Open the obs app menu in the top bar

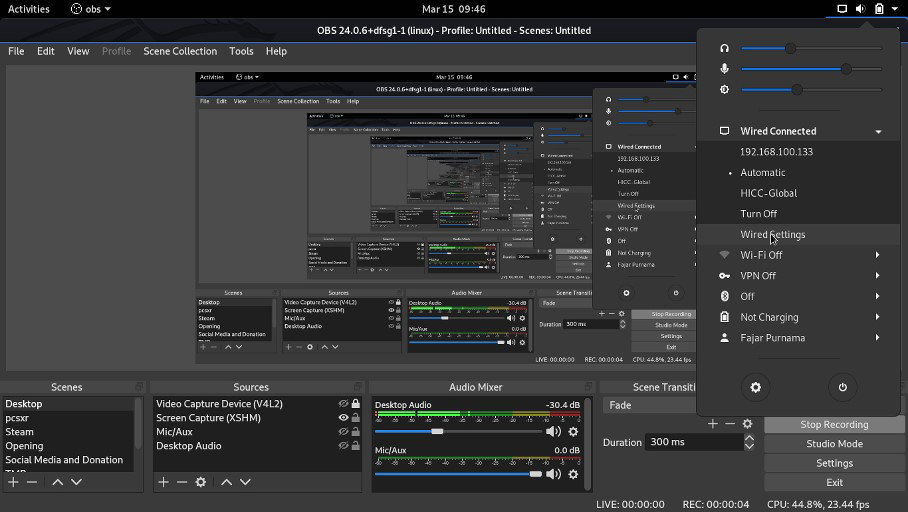(x=90, y=9)
